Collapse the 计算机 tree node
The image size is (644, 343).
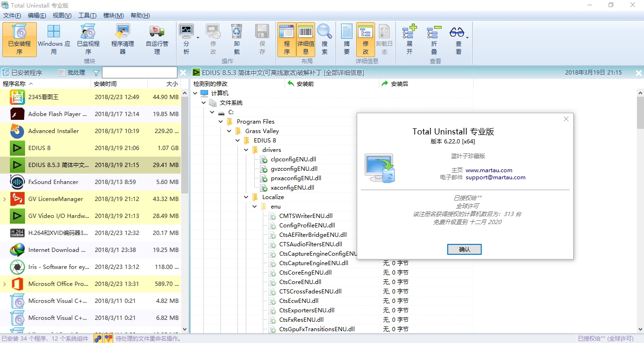pyautogui.click(x=195, y=93)
